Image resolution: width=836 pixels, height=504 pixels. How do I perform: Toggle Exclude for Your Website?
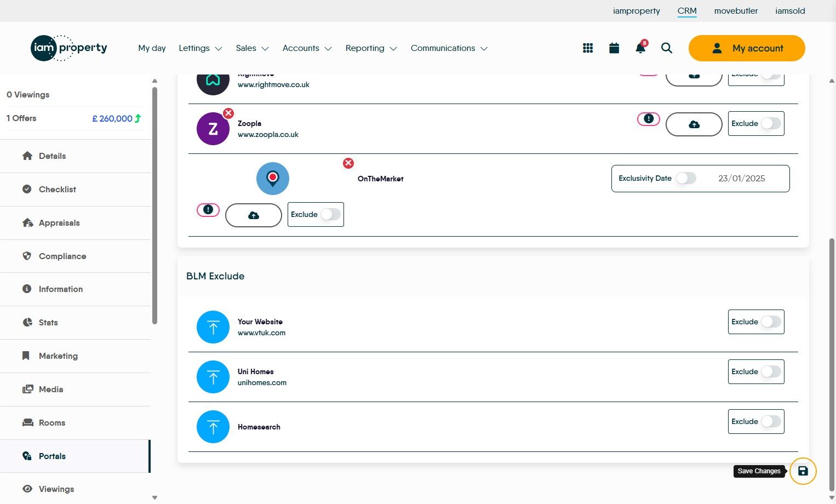point(771,322)
